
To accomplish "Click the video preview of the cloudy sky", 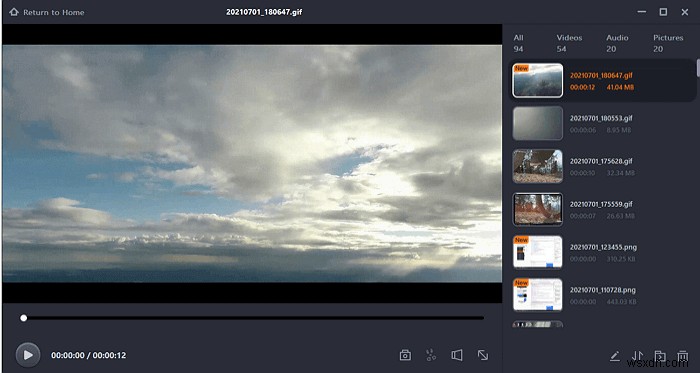I will (252, 163).
